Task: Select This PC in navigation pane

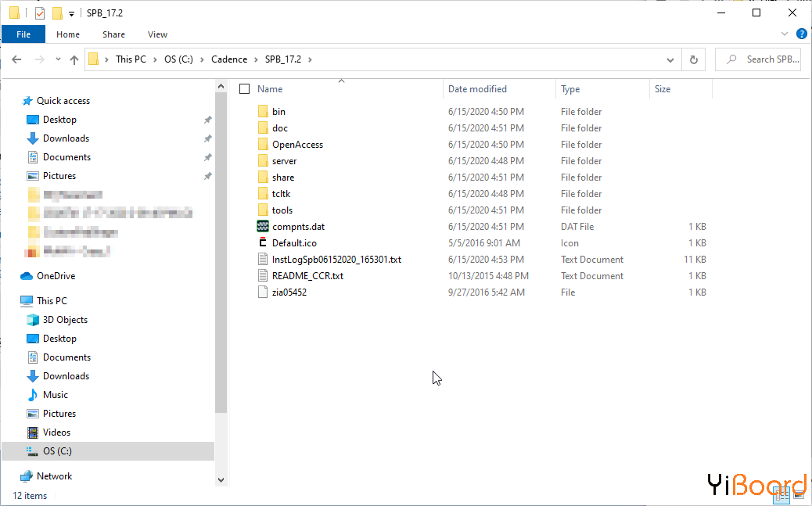Action: pyautogui.click(x=44, y=301)
